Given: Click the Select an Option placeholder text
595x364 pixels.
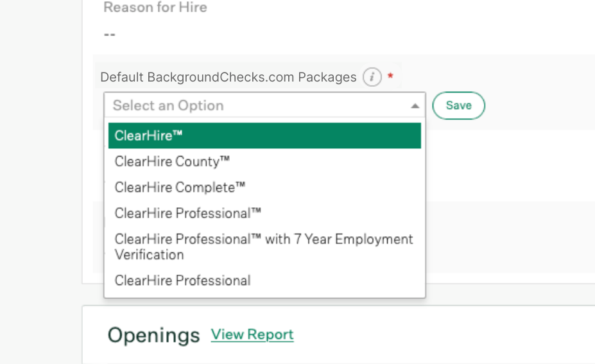Looking at the screenshot, I should tap(168, 106).
